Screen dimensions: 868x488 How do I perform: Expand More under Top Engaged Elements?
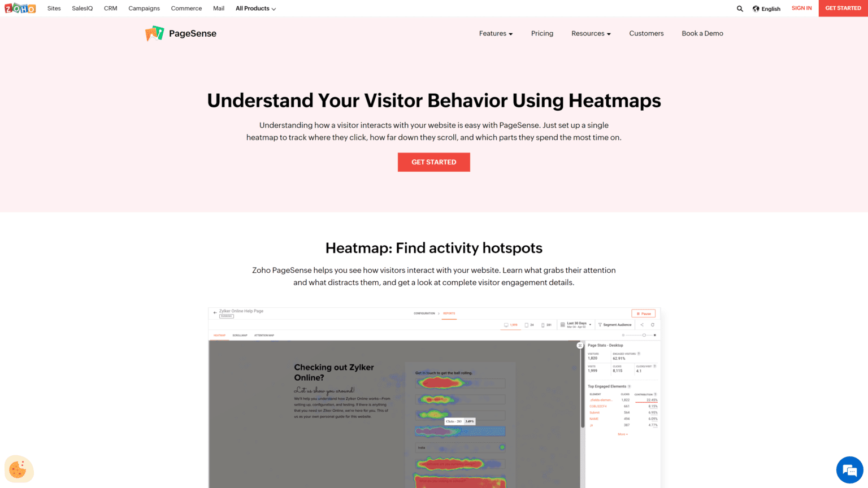point(622,434)
